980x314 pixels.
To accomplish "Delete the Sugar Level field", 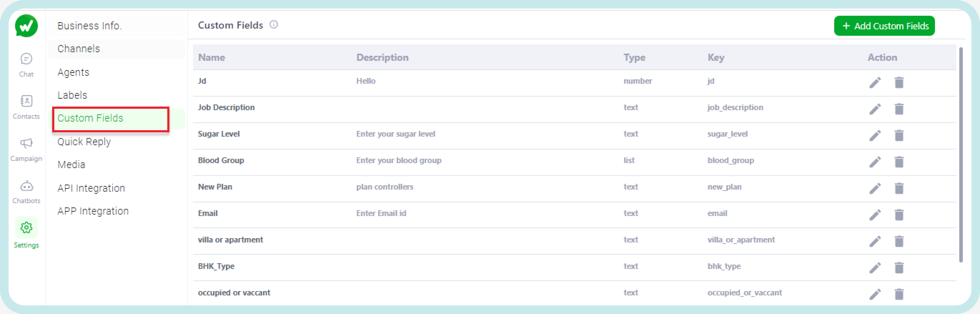I will click(899, 136).
